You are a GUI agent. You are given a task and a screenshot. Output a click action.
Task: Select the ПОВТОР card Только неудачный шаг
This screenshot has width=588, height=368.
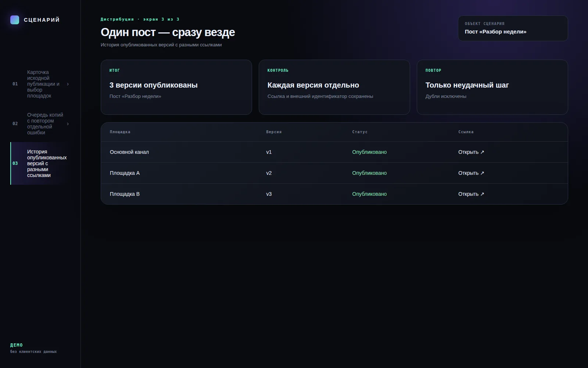pyautogui.click(x=492, y=87)
